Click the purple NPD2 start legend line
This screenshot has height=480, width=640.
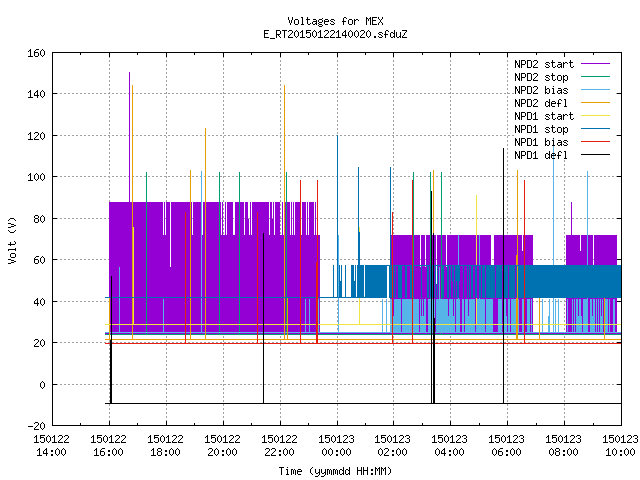tap(595, 64)
